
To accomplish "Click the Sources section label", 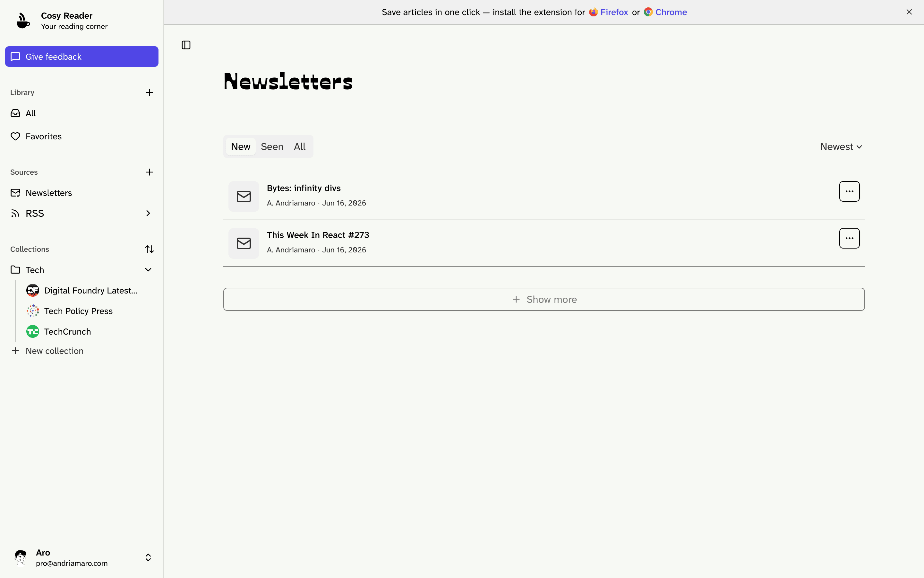I will [x=24, y=172].
